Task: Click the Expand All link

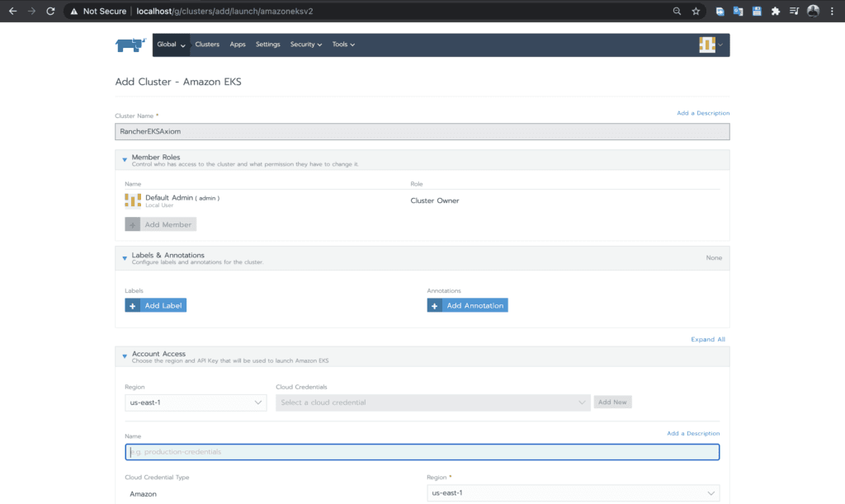Action: pyautogui.click(x=708, y=339)
